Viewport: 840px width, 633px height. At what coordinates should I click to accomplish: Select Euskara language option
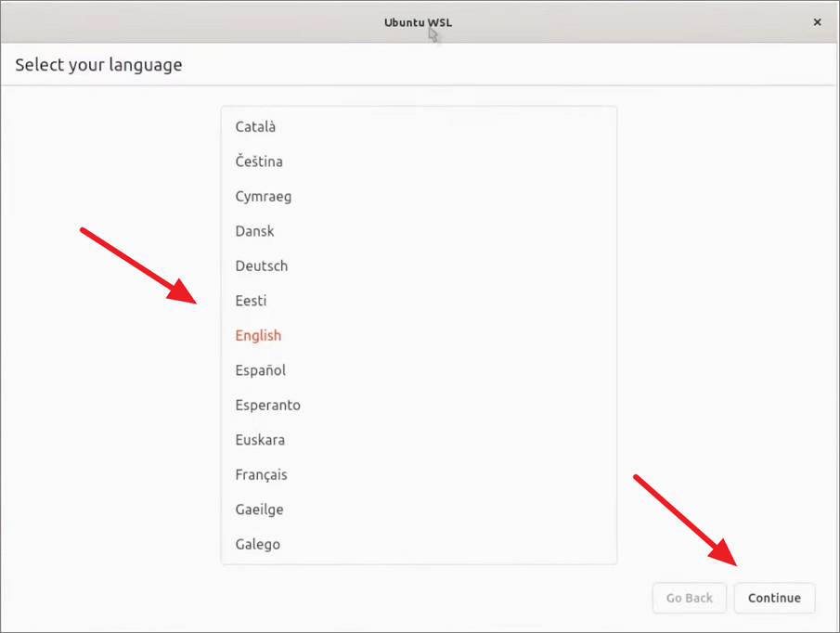pyautogui.click(x=419, y=440)
